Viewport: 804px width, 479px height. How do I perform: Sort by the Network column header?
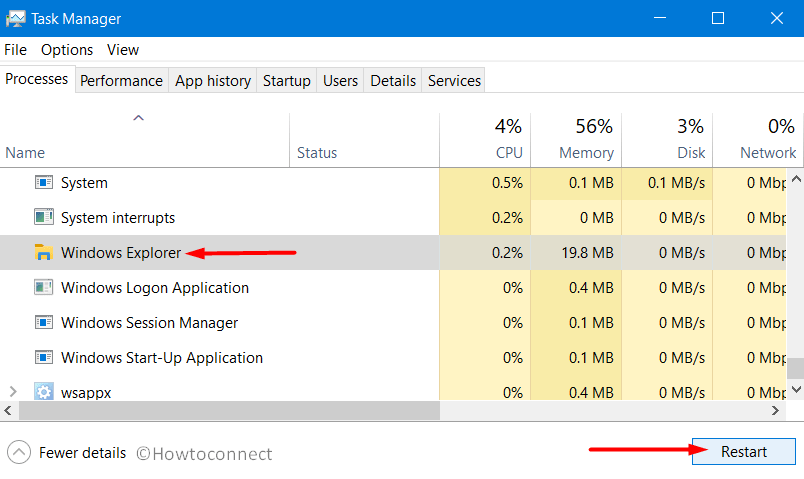[758, 140]
